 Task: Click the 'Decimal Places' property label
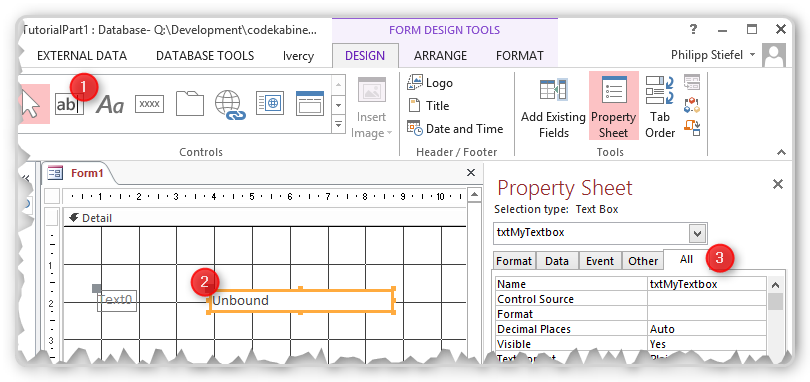534,329
